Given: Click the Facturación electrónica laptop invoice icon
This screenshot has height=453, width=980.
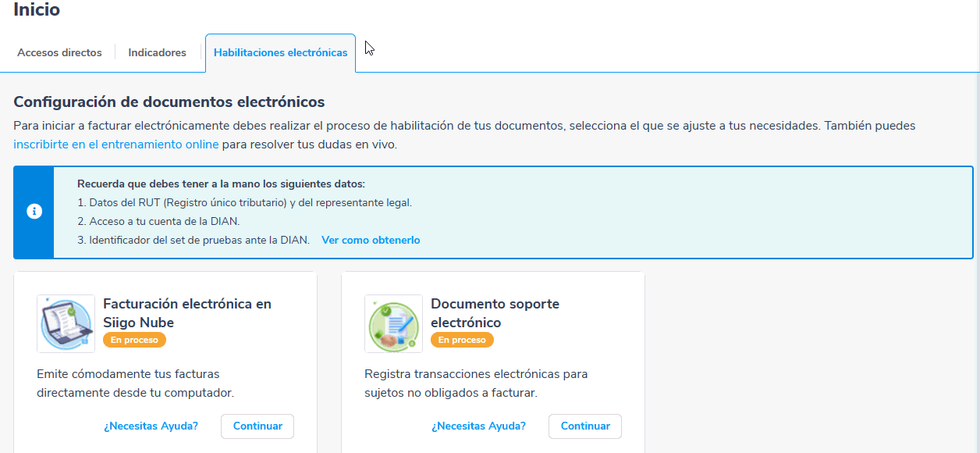Looking at the screenshot, I should coord(66,323).
